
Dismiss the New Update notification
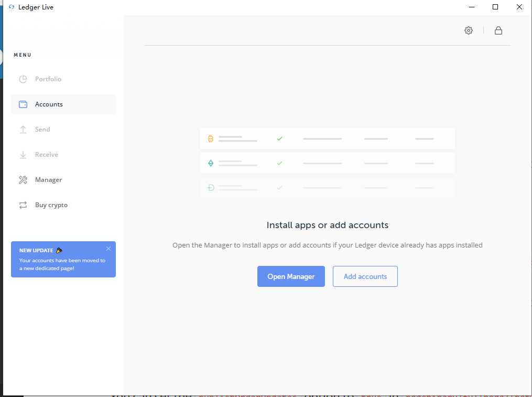click(108, 249)
